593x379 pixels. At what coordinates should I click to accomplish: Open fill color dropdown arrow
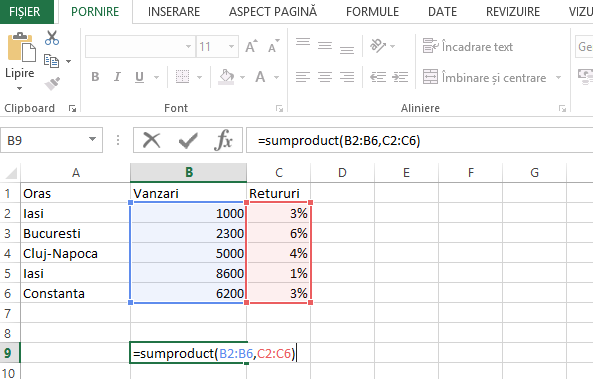pos(242,78)
